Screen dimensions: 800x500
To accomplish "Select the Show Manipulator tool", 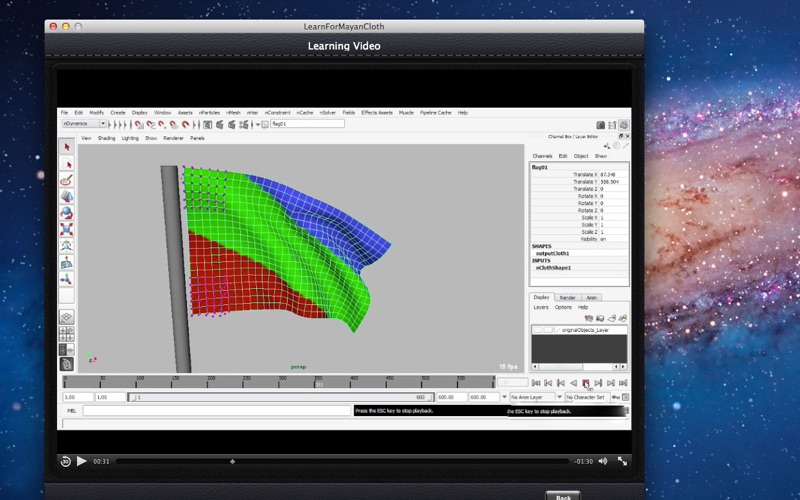I will [66, 279].
